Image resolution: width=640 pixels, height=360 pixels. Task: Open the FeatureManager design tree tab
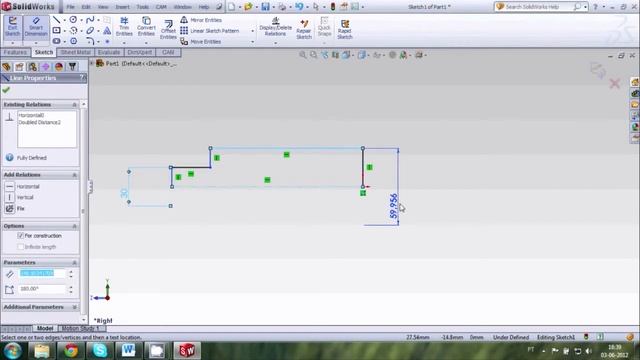click(x=7, y=67)
